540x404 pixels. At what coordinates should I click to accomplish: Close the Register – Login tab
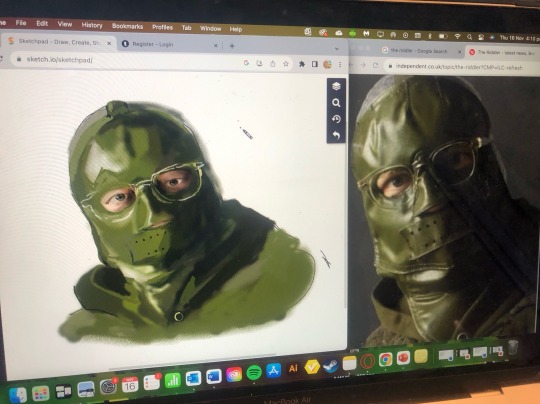(x=216, y=45)
